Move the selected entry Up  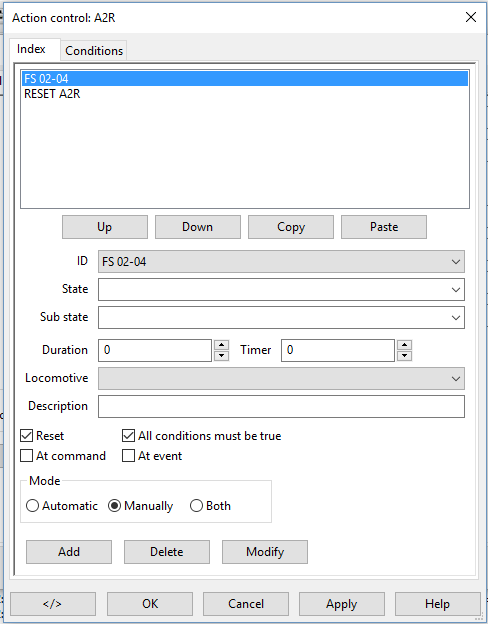(105, 227)
